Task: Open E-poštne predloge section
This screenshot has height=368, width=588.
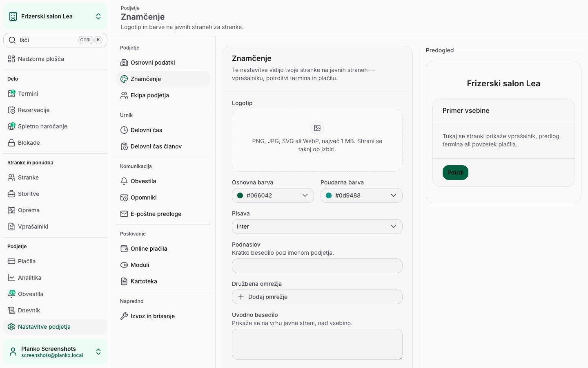Action: [x=163, y=214]
